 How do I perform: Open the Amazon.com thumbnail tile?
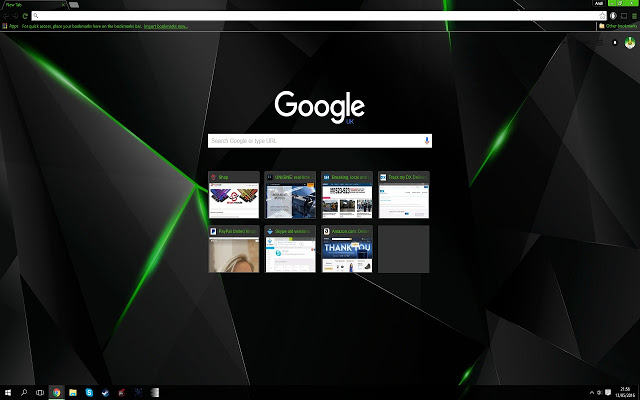pos(347,249)
